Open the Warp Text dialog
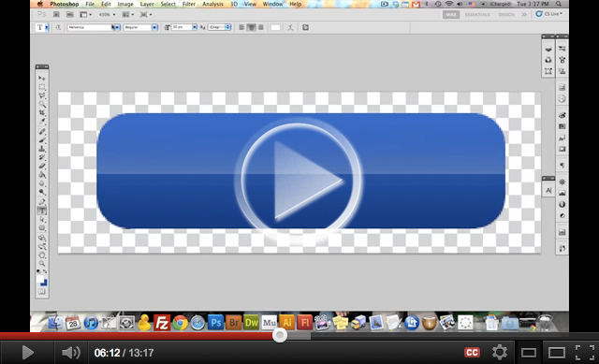Screen dimensions: 599x364 pos(290,27)
